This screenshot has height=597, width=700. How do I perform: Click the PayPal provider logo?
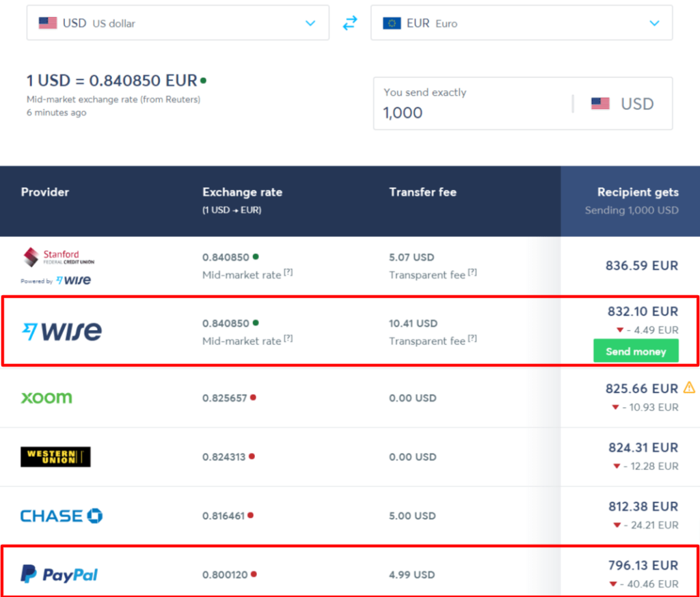click(x=59, y=574)
